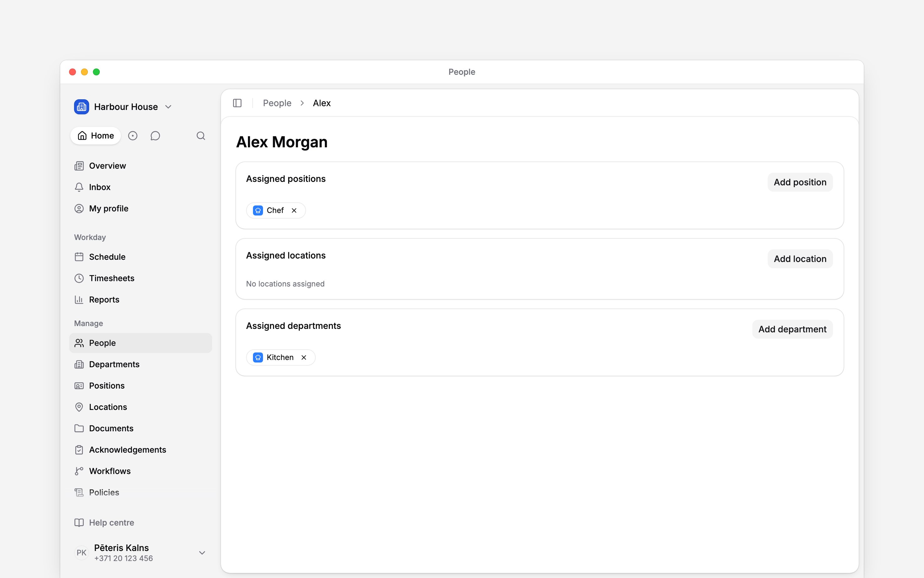Click the phone number +371 20 123 456
The width and height of the screenshot is (924, 578).
[x=123, y=559]
